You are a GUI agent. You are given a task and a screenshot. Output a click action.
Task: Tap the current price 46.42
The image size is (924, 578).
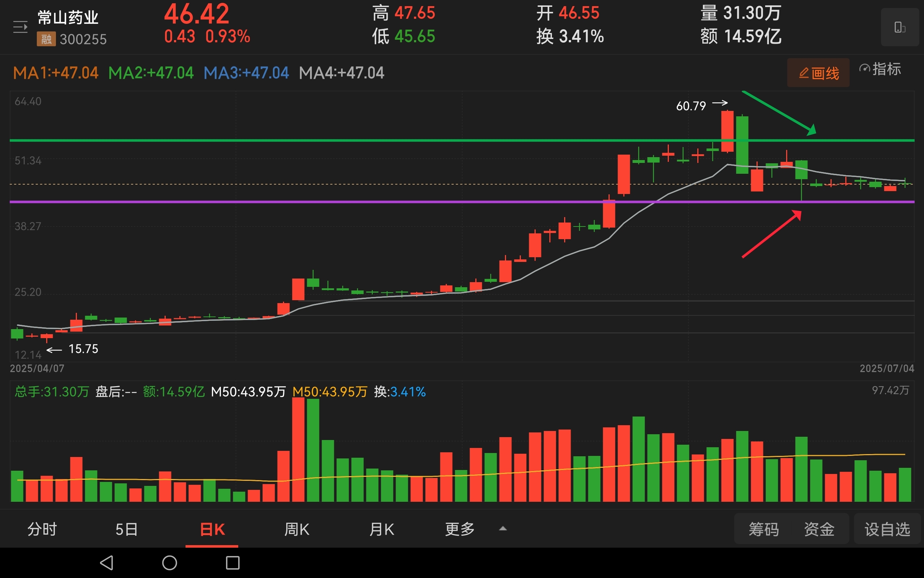[197, 14]
